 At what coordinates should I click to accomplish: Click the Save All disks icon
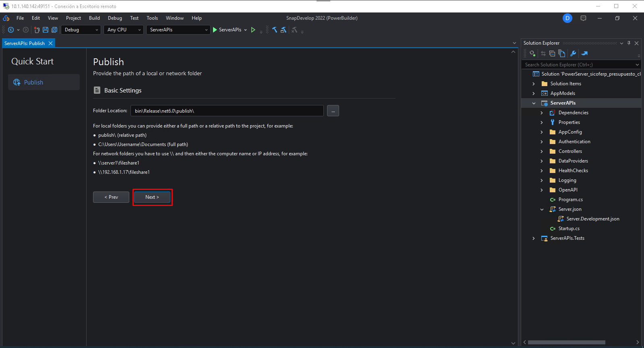54,30
